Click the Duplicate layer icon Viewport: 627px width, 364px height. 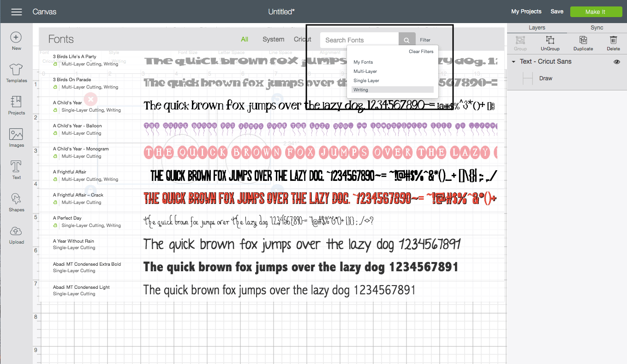[583, 41]
